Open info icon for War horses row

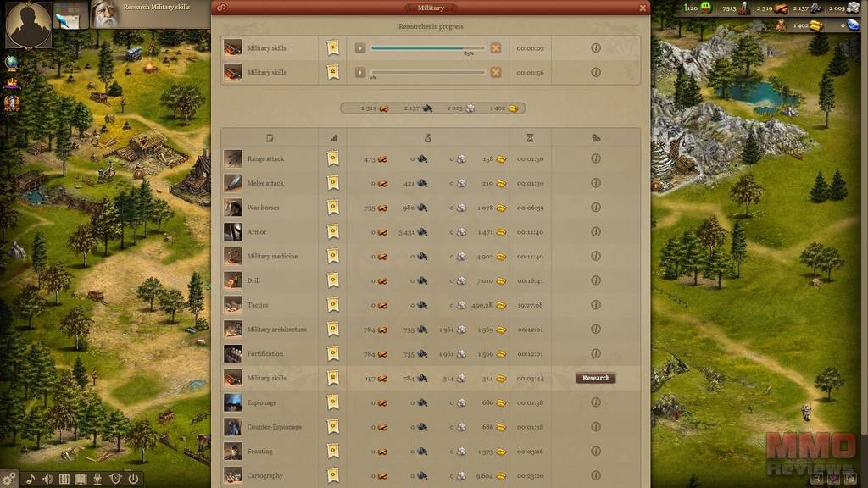point(596,208)
